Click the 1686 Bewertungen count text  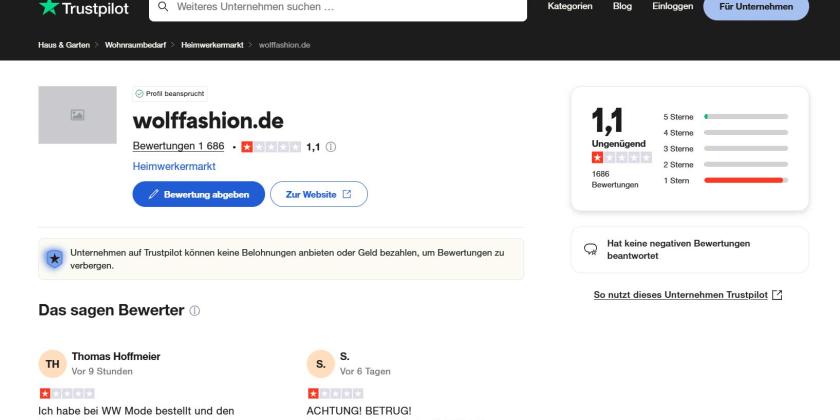615,179
